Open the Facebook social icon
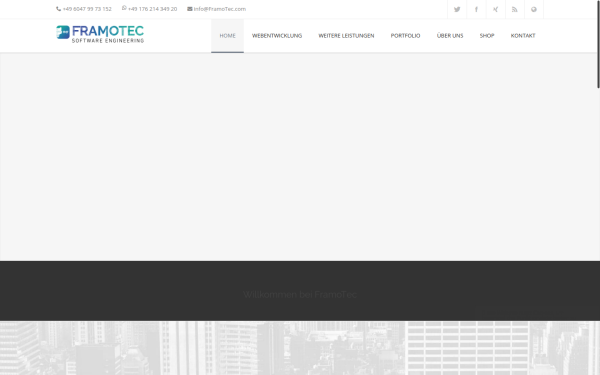The width and height of the screenshot is (600, 375). (476, 9)
